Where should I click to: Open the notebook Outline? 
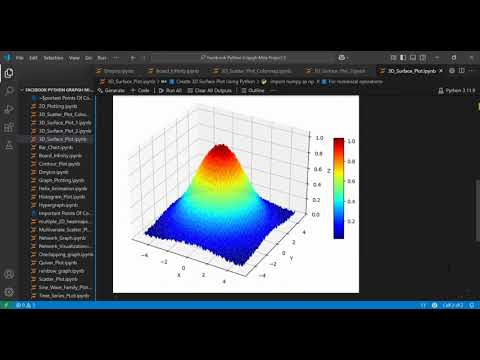[253, 90]
